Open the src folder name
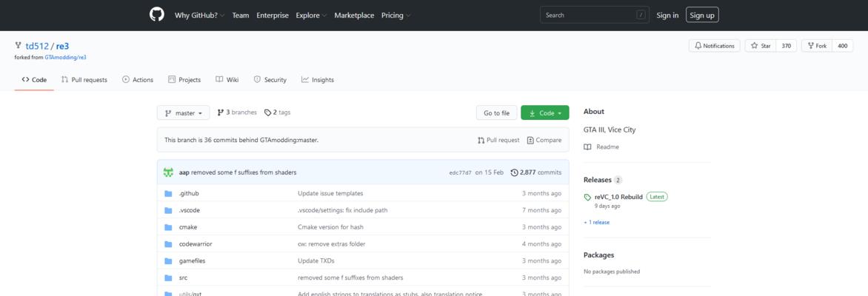This screenshot has height=296, width=868. coord(183,277)
